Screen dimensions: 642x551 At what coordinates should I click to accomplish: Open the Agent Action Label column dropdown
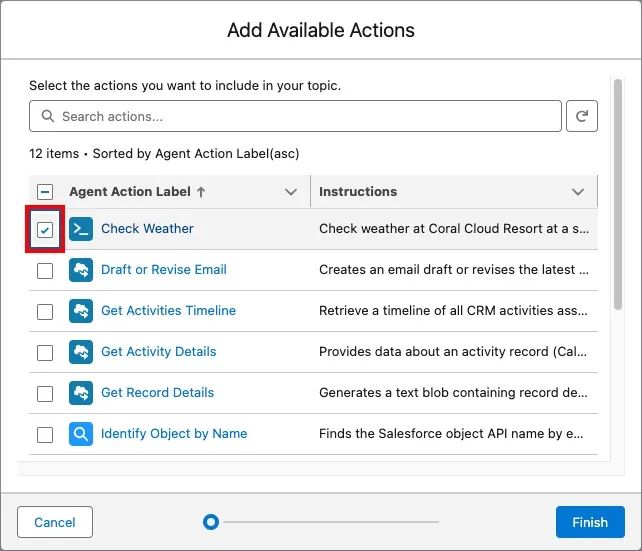[x=291, y=192]
